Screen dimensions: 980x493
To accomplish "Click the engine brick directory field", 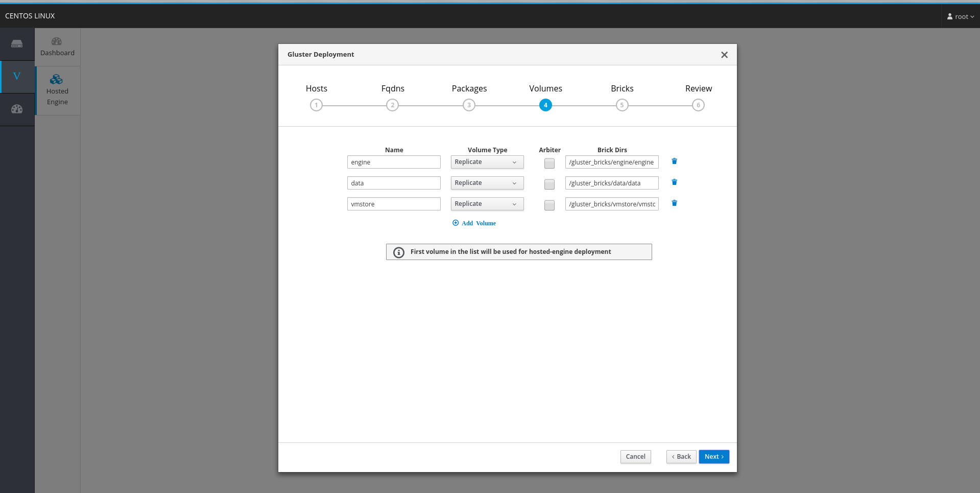I will click(611, 162).
